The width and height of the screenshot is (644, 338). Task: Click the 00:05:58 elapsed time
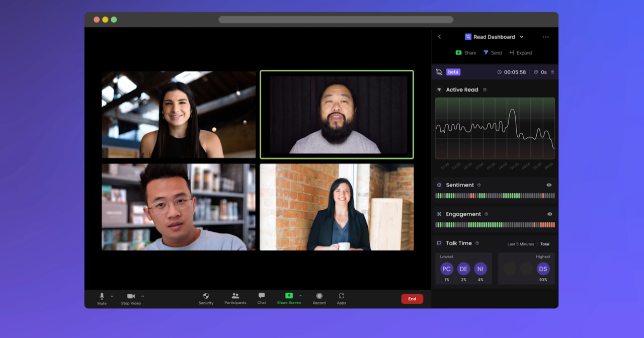click(515, 72)
